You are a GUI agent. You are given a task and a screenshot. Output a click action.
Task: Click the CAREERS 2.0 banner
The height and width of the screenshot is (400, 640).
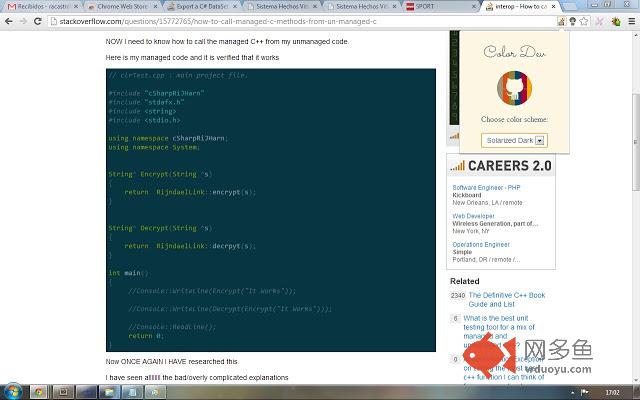tap(501, 166)
